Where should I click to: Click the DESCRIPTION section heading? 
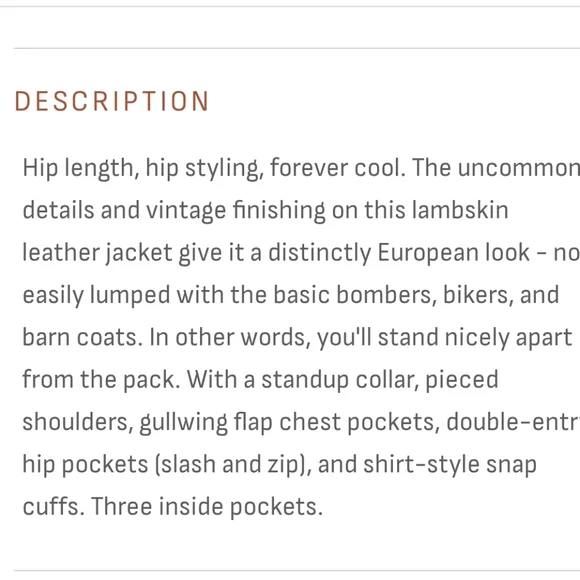(112, 101)
